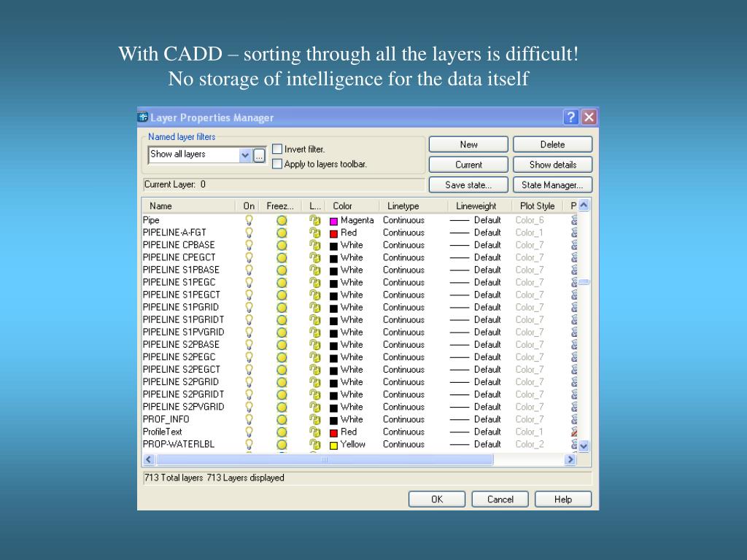Lock the PIPELINE S2PGRID layer
747x560 pixels.
pos(315,382)
